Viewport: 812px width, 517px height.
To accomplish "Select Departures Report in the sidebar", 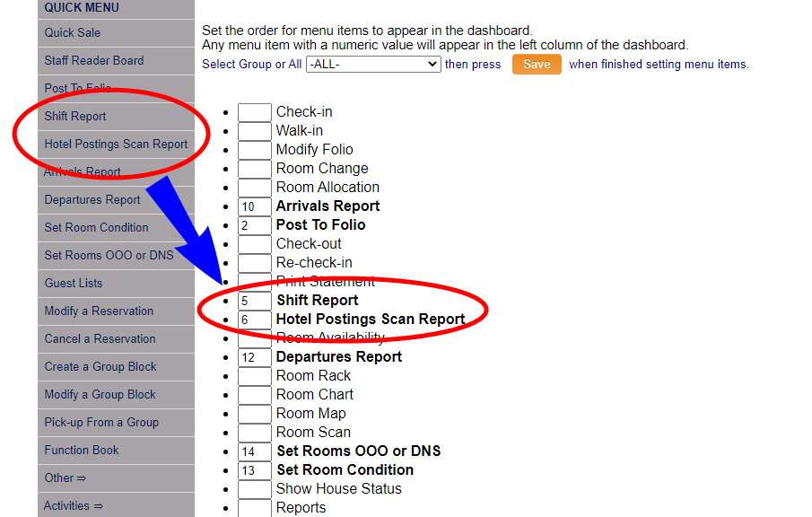I will [x=92, y=200].
